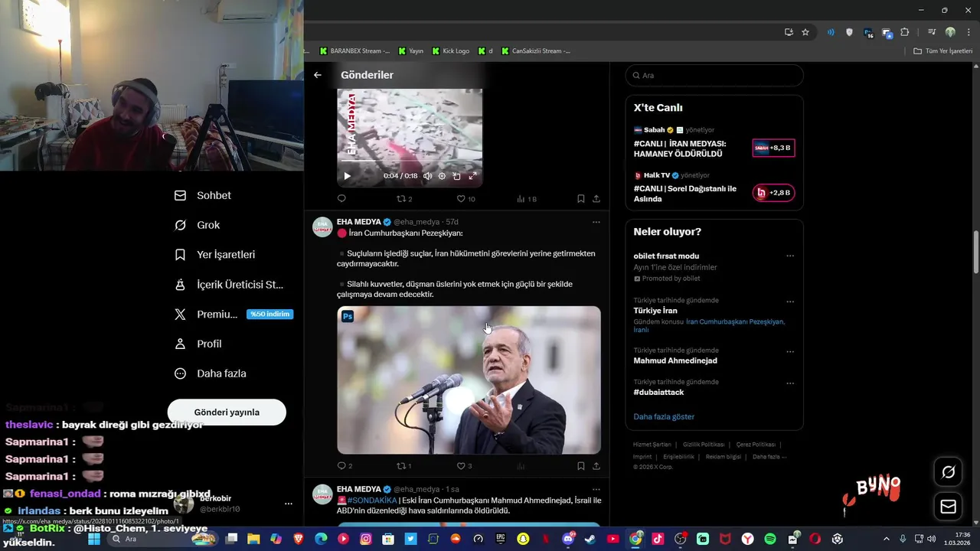Open video settings gear in the player
The height and width of the screenshot is (551, 980).
[x=442, y=176]
